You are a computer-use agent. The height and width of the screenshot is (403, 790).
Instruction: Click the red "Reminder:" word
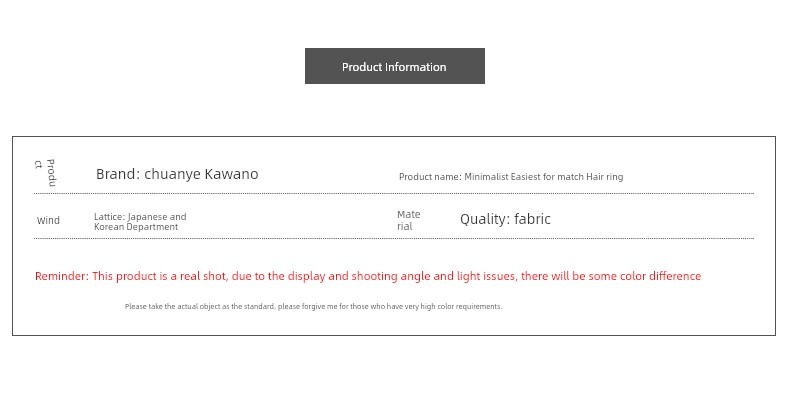click(x=61, y=276)
